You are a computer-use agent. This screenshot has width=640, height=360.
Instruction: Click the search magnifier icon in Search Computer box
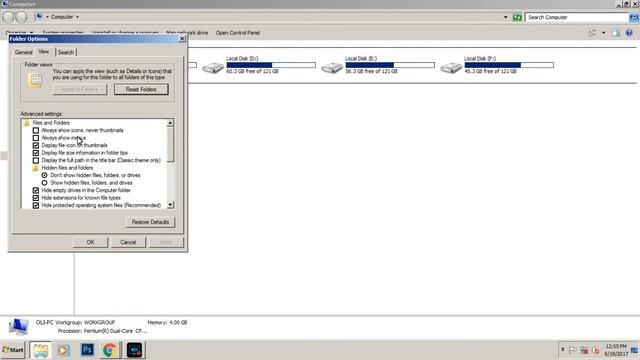633,17
